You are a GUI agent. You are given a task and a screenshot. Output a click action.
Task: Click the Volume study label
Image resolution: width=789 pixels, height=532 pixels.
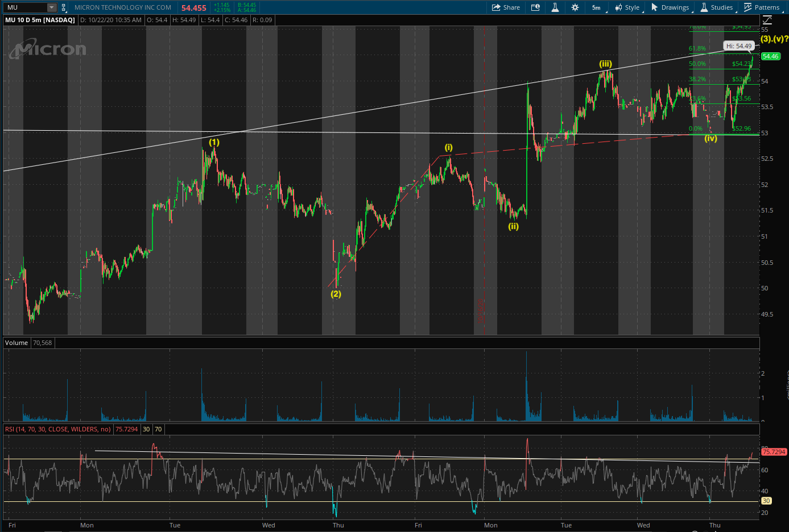point(16,343)
